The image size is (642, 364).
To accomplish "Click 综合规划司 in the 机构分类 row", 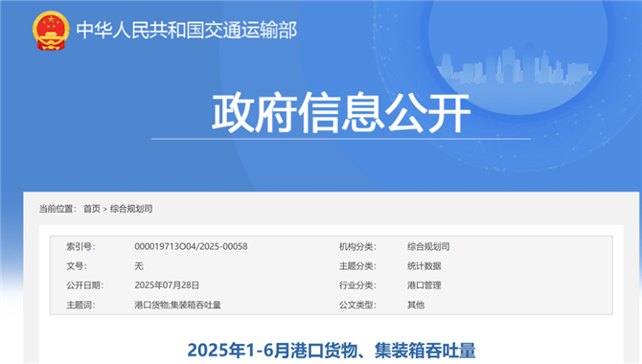I will [428, 247].
